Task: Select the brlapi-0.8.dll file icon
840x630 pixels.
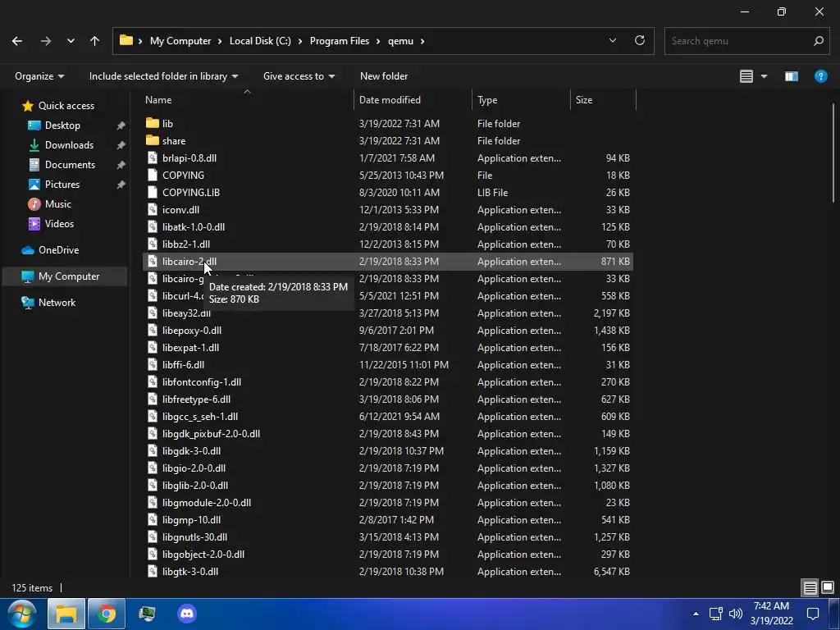Action: [x=152, y=157]
